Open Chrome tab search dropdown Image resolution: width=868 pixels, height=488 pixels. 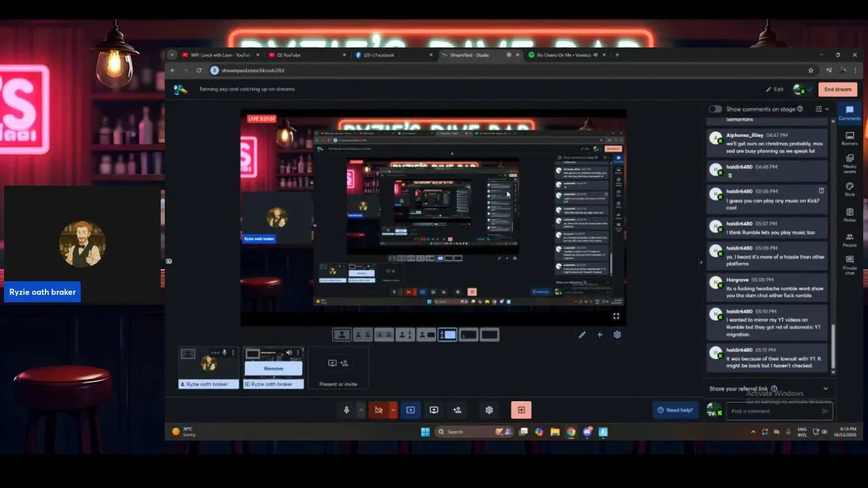(172, 55)
